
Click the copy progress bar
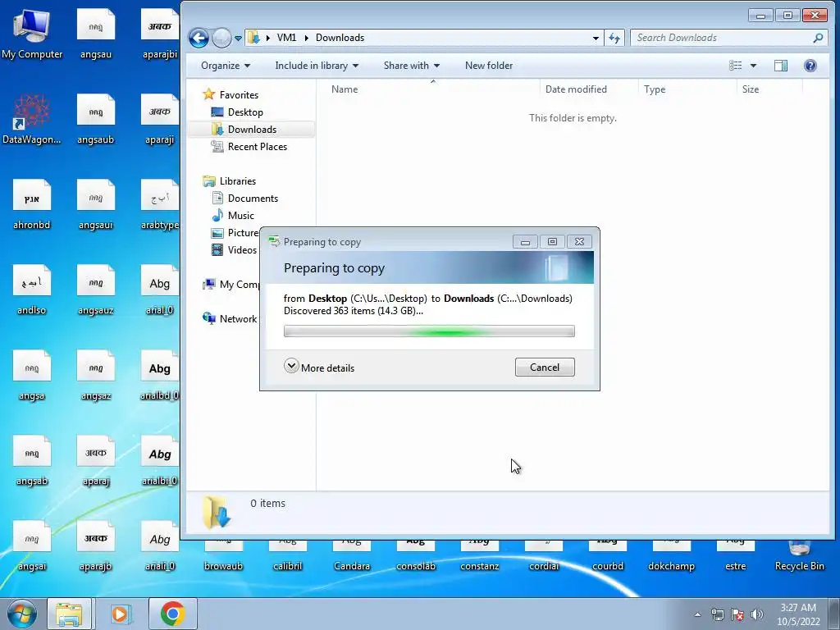[x=429, y=331]
